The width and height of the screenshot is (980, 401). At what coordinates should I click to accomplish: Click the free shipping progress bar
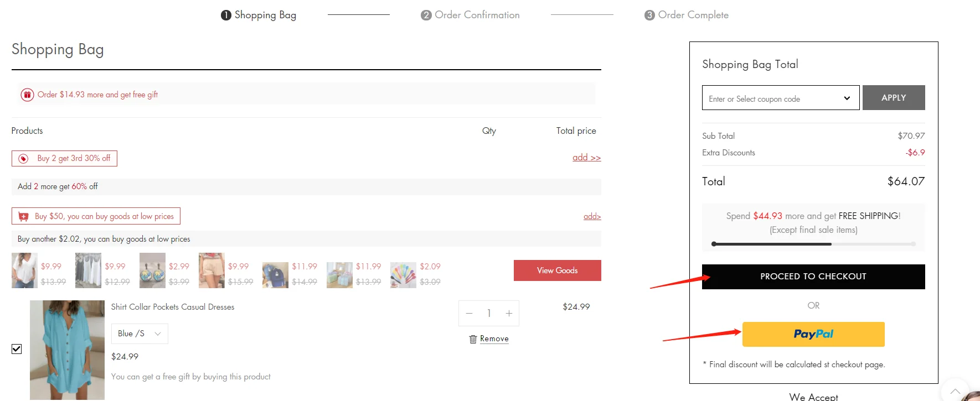click(x=813, y=244)
